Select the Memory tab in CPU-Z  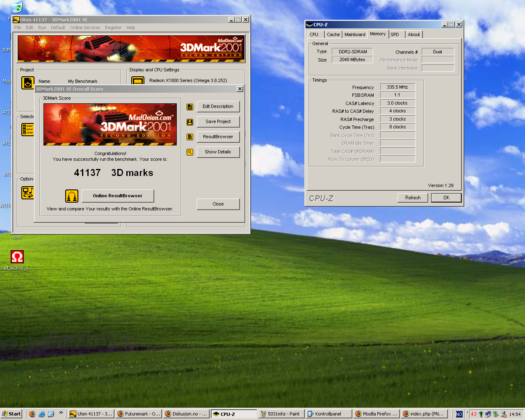pos(378,34)
